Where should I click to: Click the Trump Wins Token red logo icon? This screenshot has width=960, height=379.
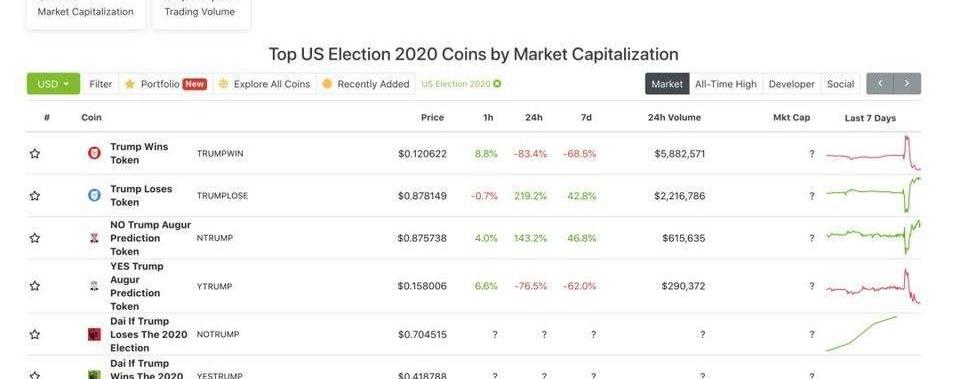pos(94,153)
